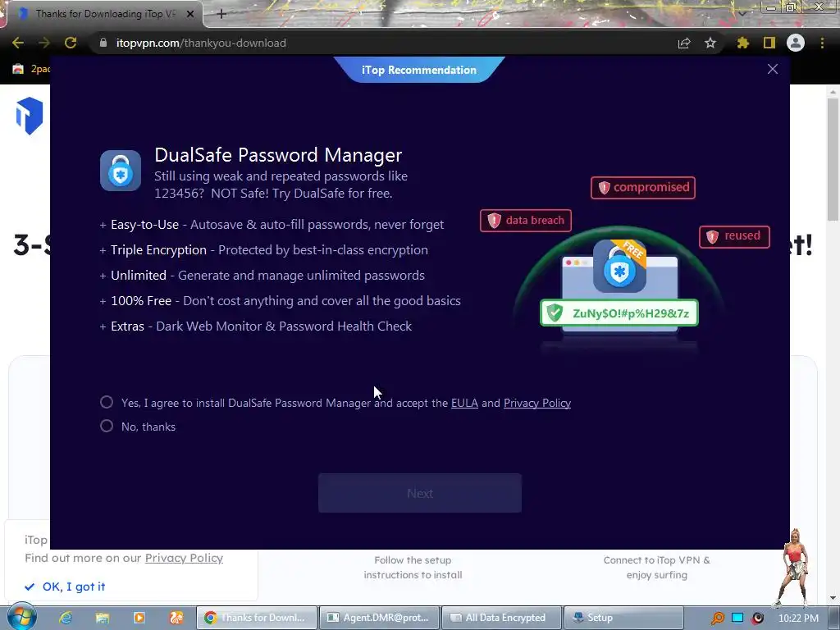The width and height of the screenshot is (840, 630).
Task: Click the 2pac bookmark icon
Action: tap(18, 69)
